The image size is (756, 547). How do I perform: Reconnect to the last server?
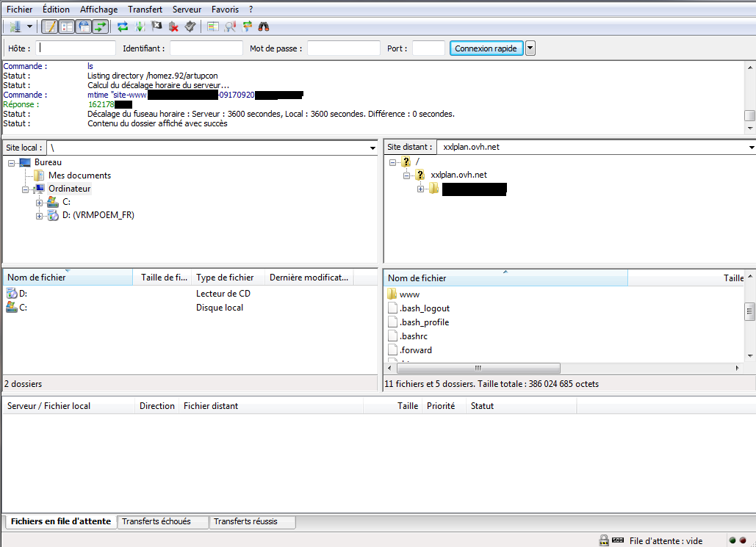pyautogui.click(x=190, y=26)
